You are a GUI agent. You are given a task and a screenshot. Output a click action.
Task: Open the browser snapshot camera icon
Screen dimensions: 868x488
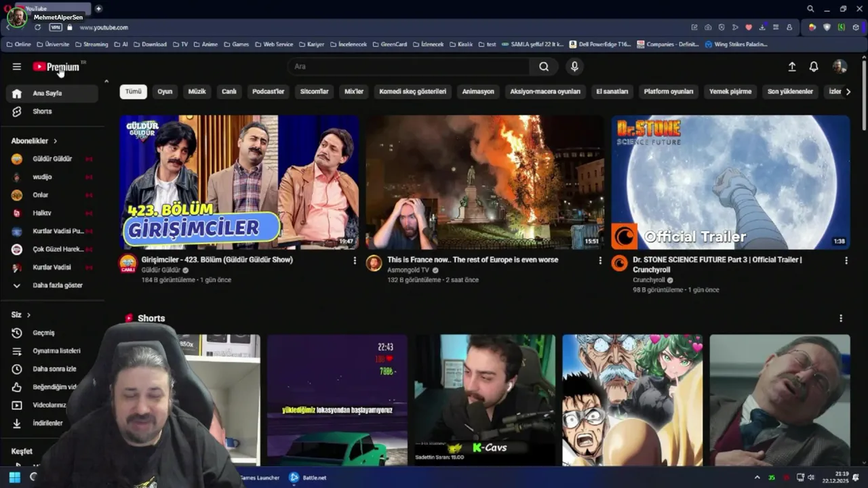point(708,27)
